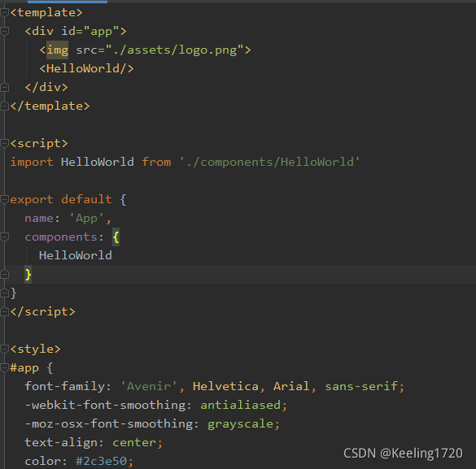476x469 pixels.
Task: Click HelloWorld inside the components object
Action: [76, 255]
